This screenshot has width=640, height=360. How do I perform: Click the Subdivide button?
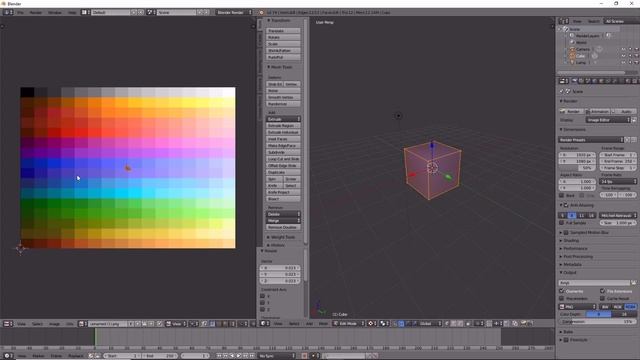point(283,152)
